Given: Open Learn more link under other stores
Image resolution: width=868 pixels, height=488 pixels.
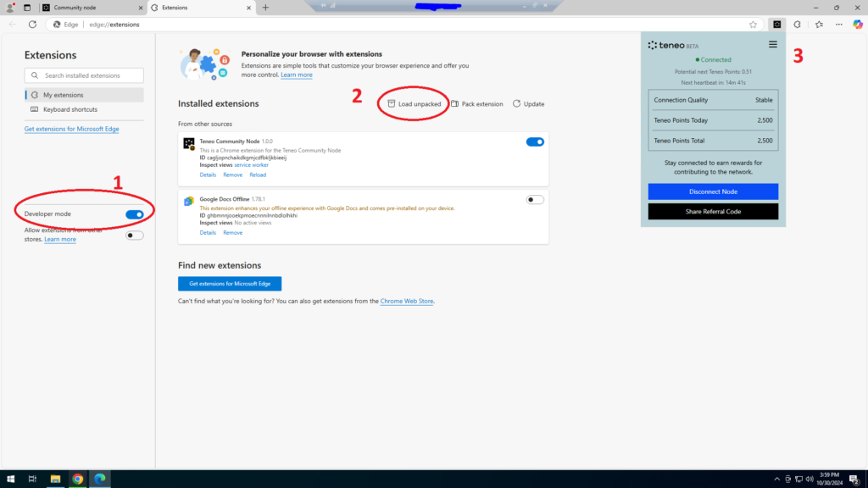Looking at the screenshot, I should (60, 239).
